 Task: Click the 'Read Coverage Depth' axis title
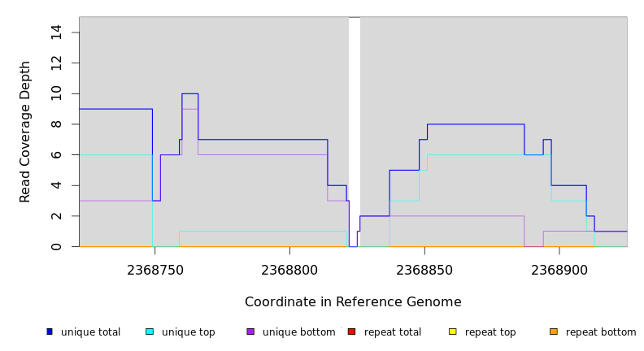[25, 132]
